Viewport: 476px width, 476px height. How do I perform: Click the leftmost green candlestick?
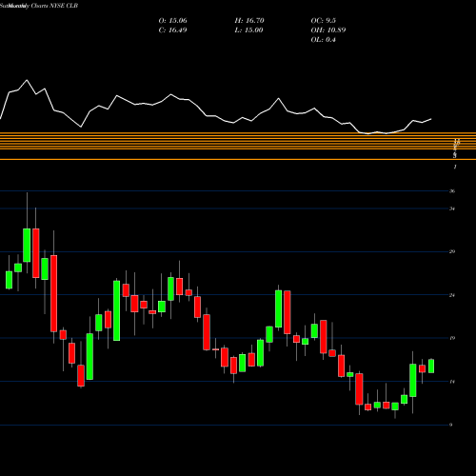pos(9,280)
